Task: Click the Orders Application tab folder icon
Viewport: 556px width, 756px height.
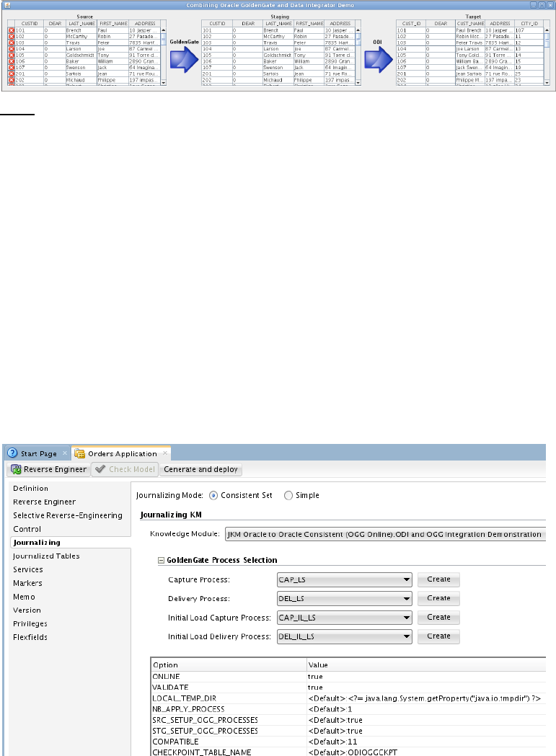Action: tap(79, 453)
